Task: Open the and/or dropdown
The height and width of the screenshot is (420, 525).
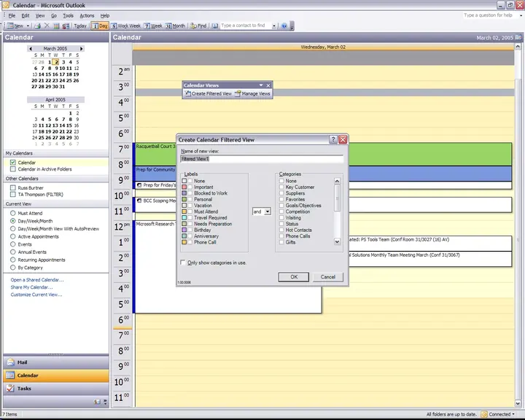Action: click(267, 211)
